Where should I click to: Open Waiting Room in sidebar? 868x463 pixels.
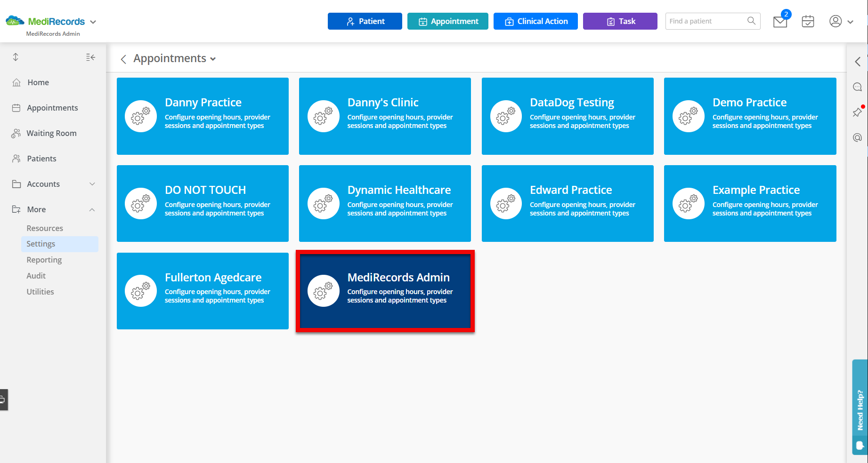tap(51, 133)
